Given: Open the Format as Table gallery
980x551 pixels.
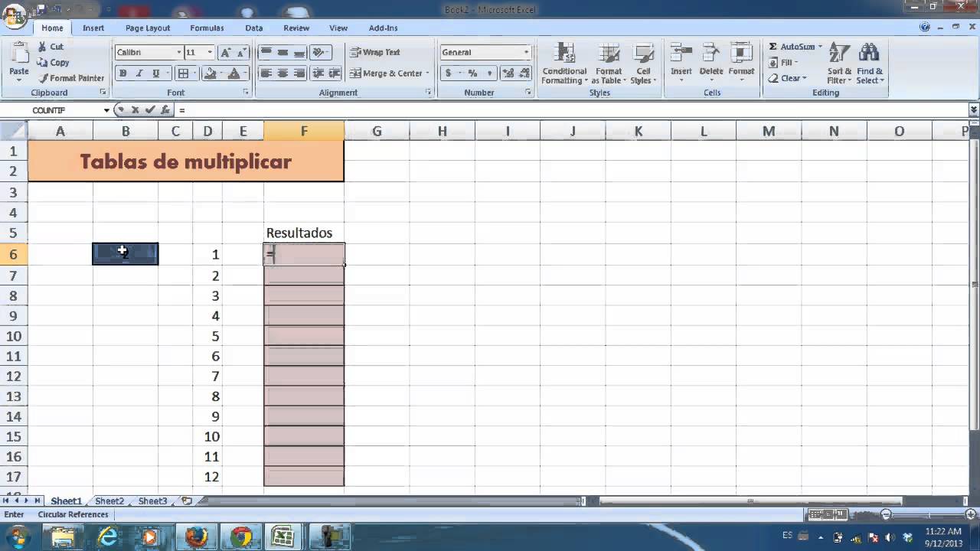Looking at the screenshot, I should [x=609, y=64].
